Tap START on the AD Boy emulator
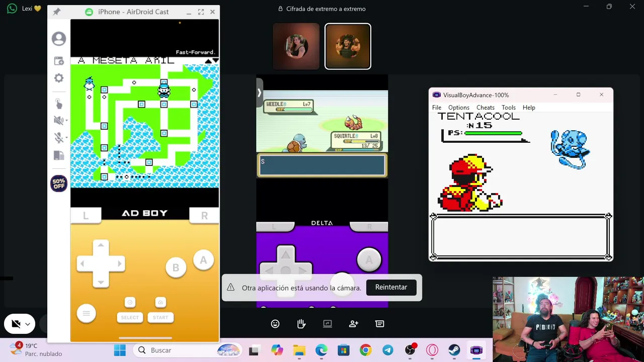644x362 pixels. point(160,317)
